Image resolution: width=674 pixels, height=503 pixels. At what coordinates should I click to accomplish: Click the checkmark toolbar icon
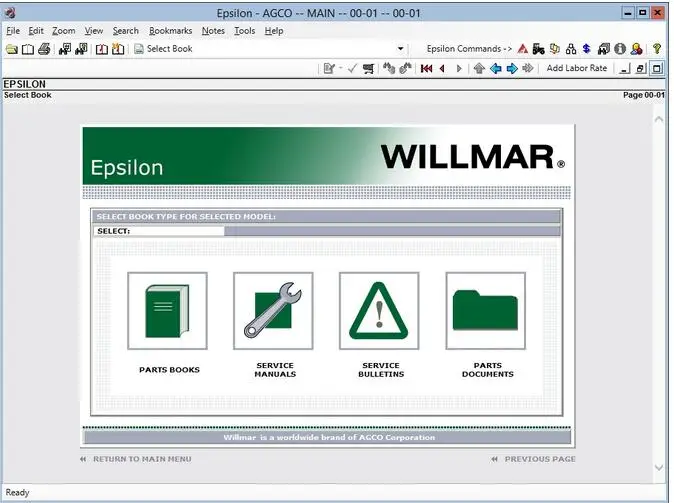352,68
